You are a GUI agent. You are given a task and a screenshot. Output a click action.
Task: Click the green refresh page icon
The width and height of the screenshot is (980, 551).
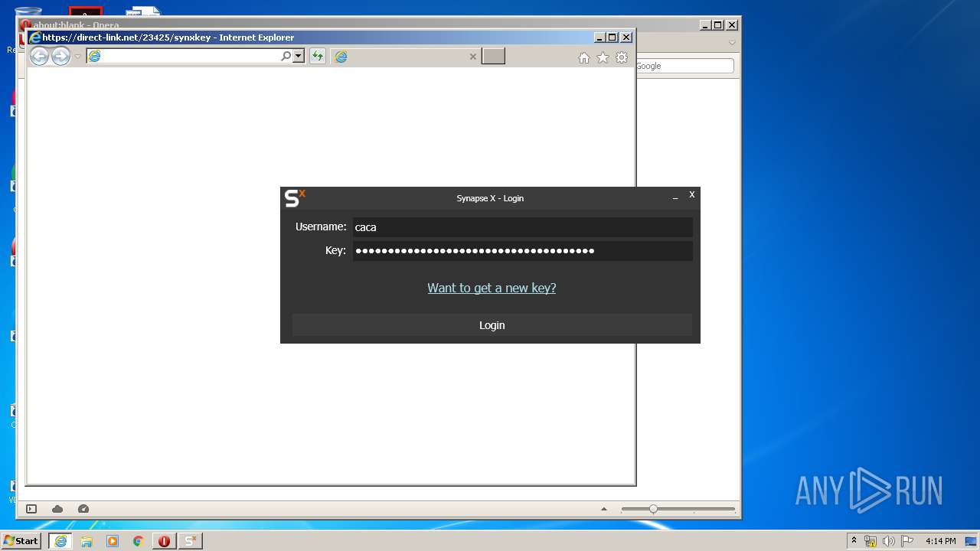click(x=318, y=56)
